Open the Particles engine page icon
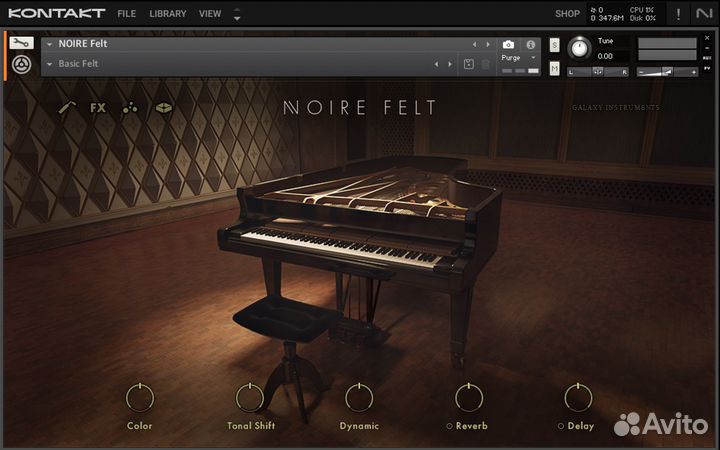The image size is (720, 450). (x=130, y=108)
